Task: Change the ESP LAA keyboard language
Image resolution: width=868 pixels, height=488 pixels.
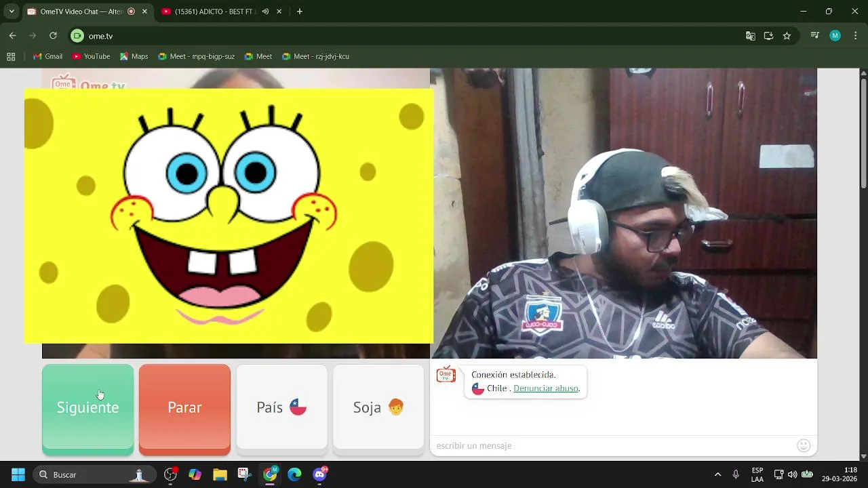Action: (757, 474)
